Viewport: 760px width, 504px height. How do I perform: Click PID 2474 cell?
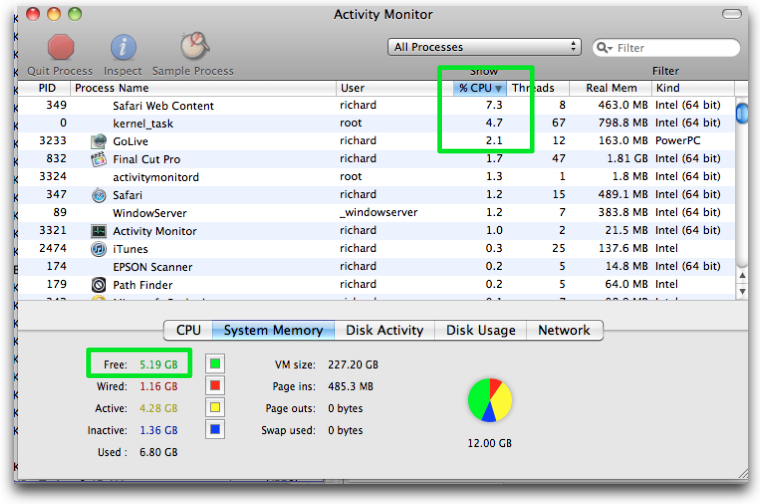(x=53, y=248)
